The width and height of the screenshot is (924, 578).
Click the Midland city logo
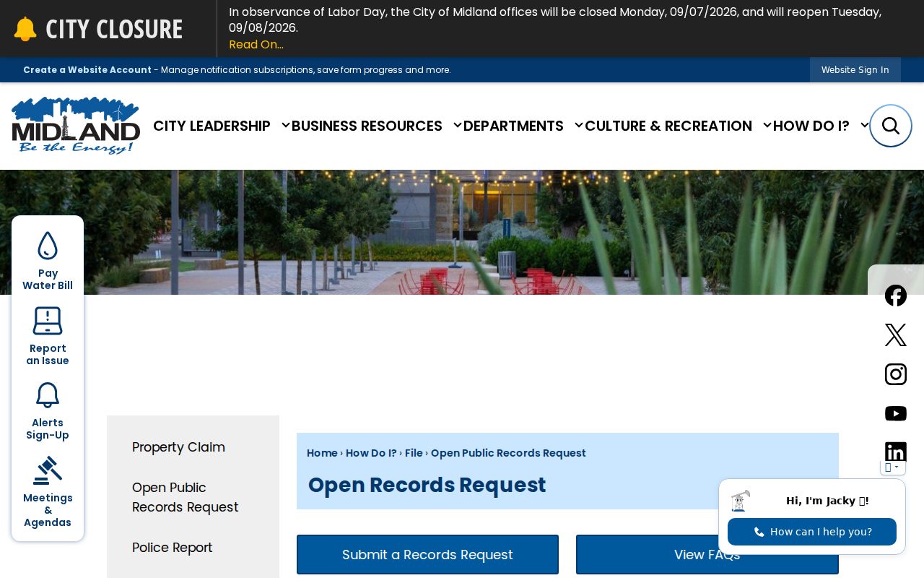(76, 126)
